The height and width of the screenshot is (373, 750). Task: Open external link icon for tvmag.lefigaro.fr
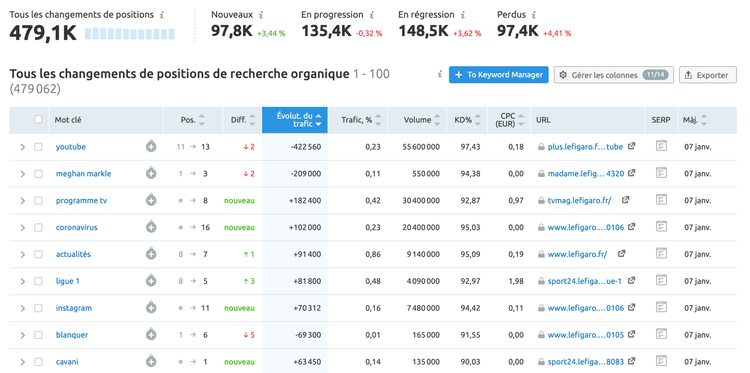[625, 200]
